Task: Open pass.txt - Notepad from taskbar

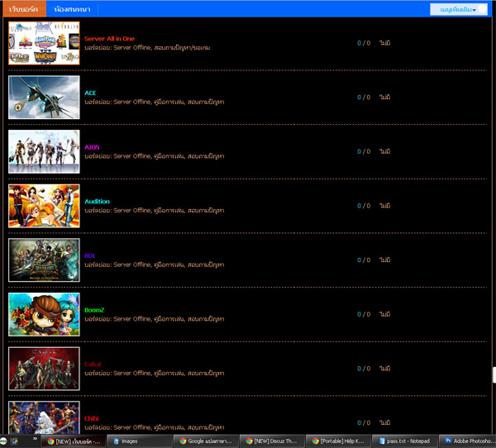Action: tap(404, 441)
